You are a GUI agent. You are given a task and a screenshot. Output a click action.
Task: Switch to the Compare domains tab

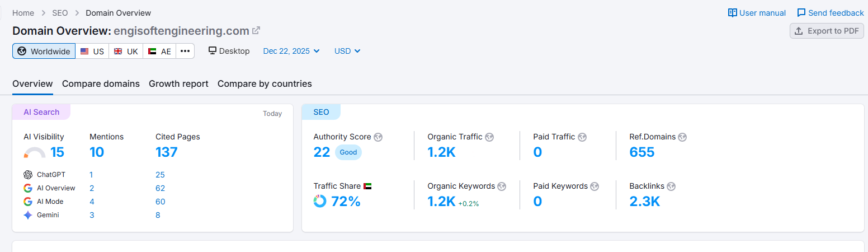[x=101, y=84]
